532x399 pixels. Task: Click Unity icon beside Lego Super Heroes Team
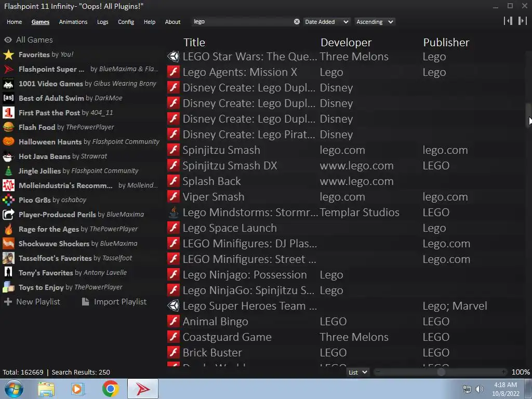click(174, 306)
